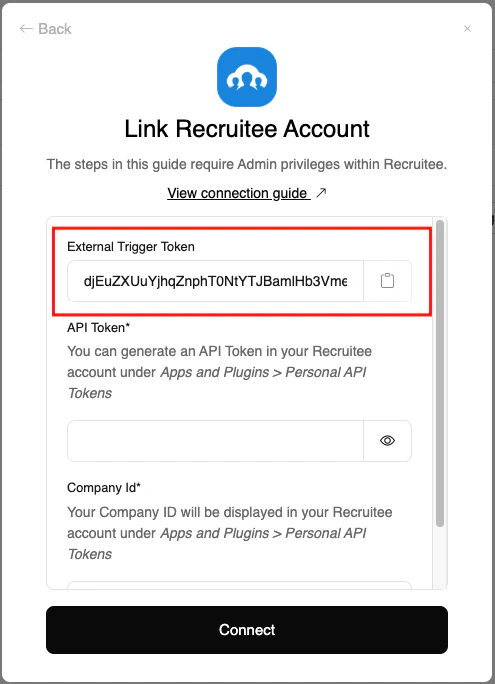Click the Admin privileges notice text
The width and height of the screenshot is (495, 684).
pyautogui.click(x=247, y=164)
